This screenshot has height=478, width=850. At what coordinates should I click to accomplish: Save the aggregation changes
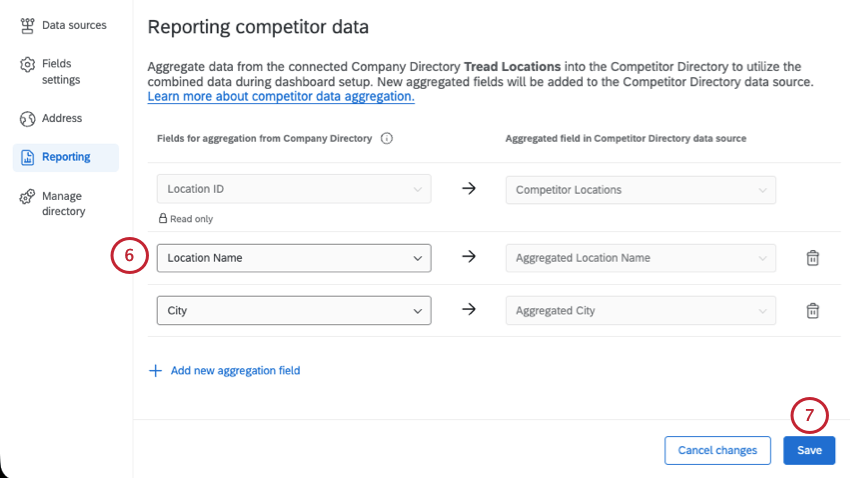[x=809, y=451]
